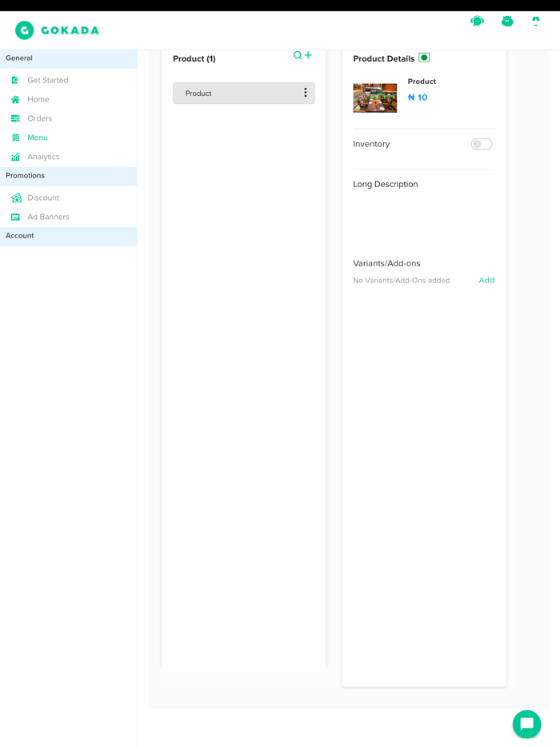Click the product restaurant thumbnail image
Viewport: 560px width, 747px height.
374,98
